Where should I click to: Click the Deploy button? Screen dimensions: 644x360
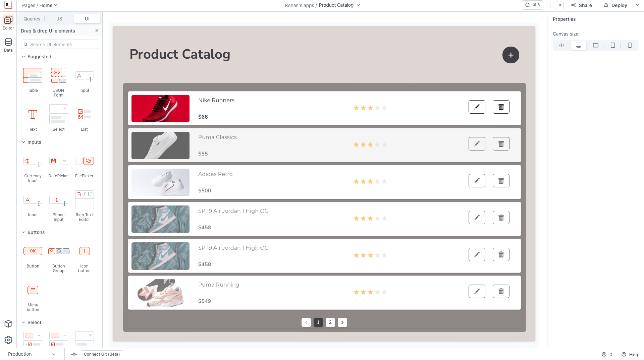coord(615,5)
